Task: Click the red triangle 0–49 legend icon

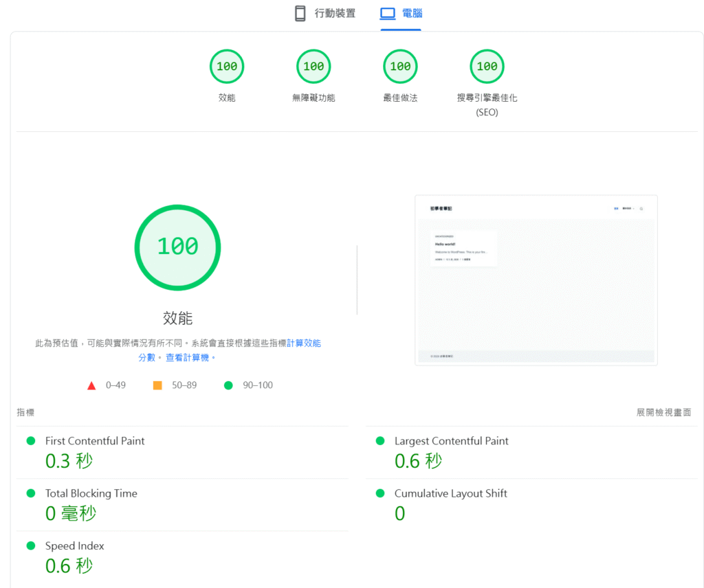Action: [x=91, y=385]
